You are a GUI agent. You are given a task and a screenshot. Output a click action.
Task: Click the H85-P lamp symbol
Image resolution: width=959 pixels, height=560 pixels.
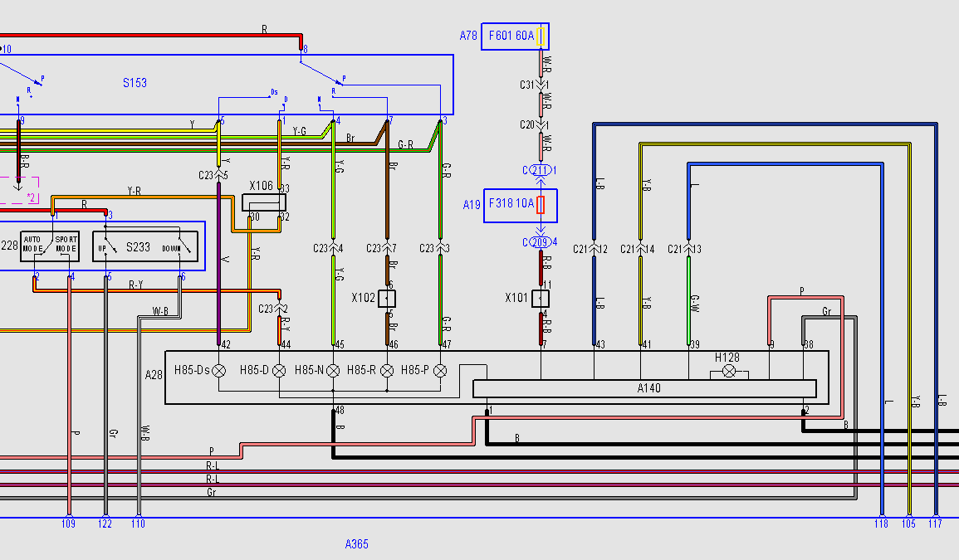[x=441, y=370]
